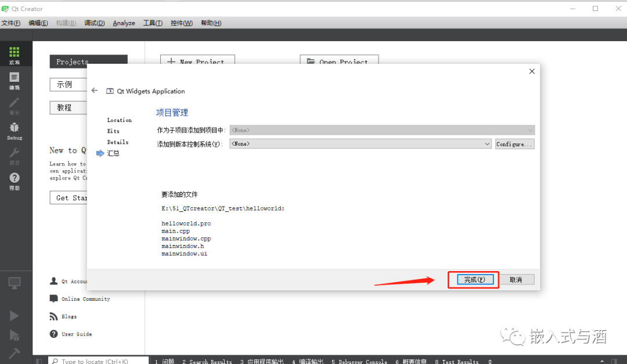Open the 帮助(H) Help menu
The image size is (627, 364).
(211, 23)
